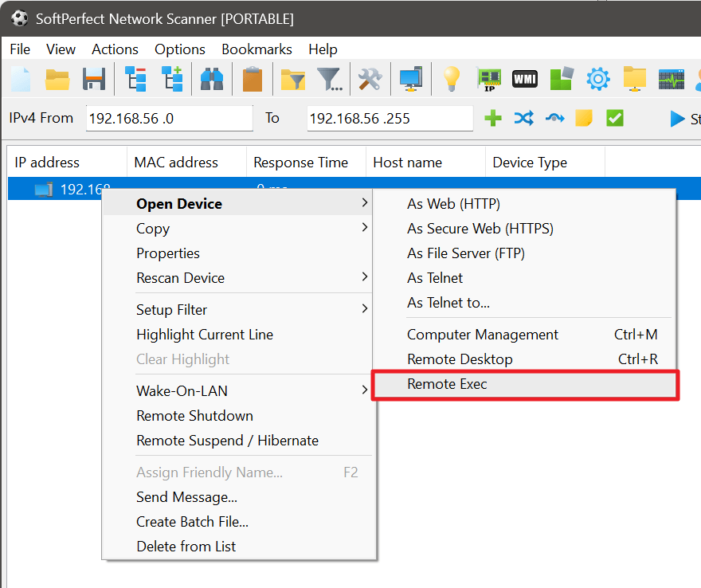Click the green checkmark icon
The width and height of the screenshot is (701, 588).
[x=615, y=119]
